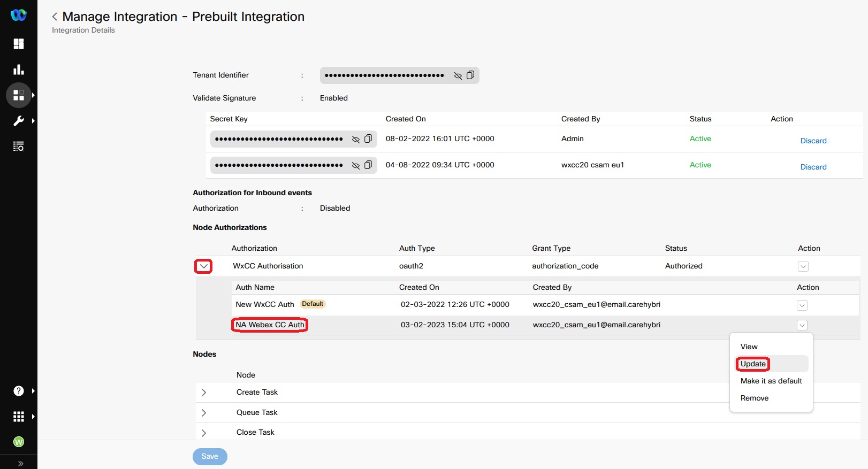This screenshot has width=868, height=469.
Task: Open action dropdown for New WxCC Auth
Action: [x=802, y=305]
